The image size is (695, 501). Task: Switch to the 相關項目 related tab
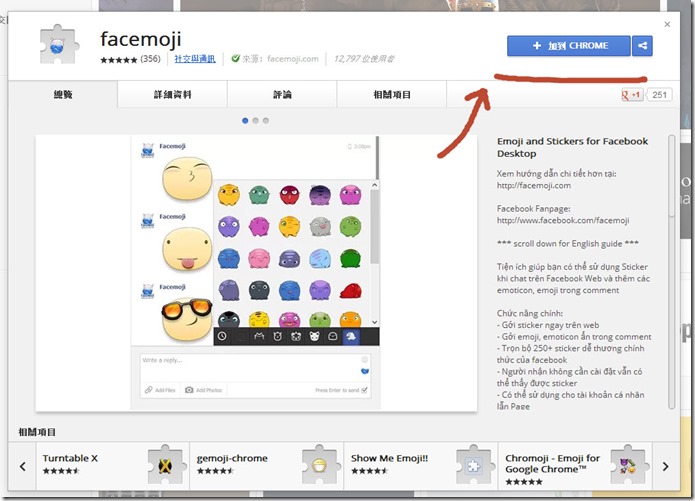(x=392, y=94)
